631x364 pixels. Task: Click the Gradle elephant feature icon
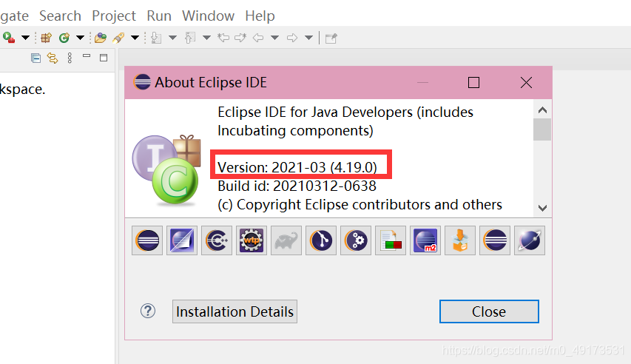pos(286,240)
